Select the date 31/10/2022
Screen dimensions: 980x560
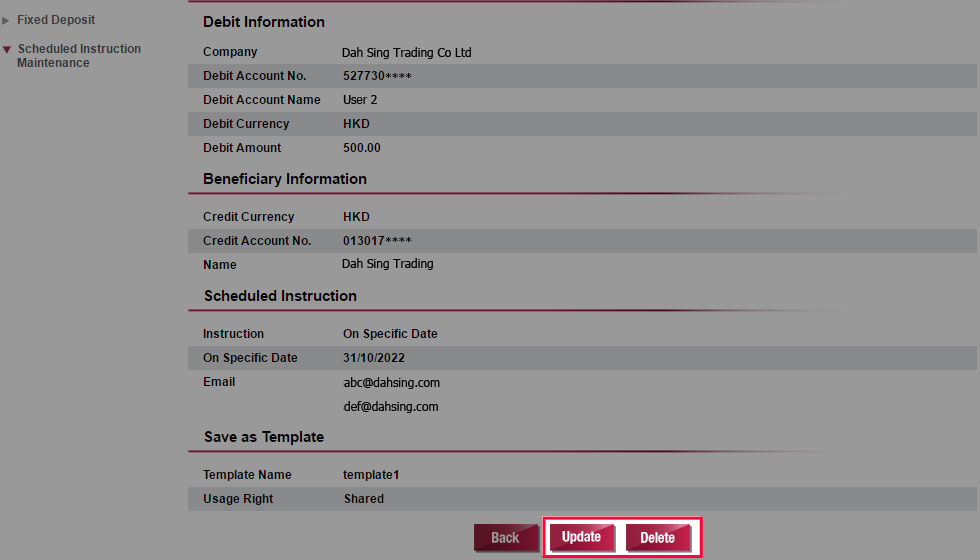click(x=374, y=358)
